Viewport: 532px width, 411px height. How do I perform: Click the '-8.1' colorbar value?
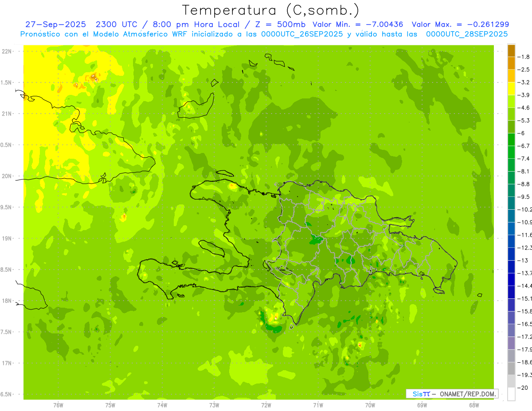tap(524, 171)
